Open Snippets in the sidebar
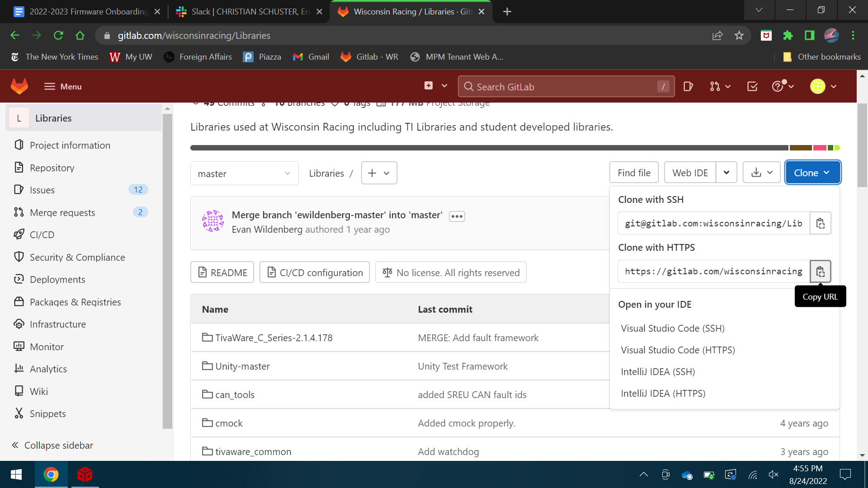Screen dimensions: 868x488 47,413
